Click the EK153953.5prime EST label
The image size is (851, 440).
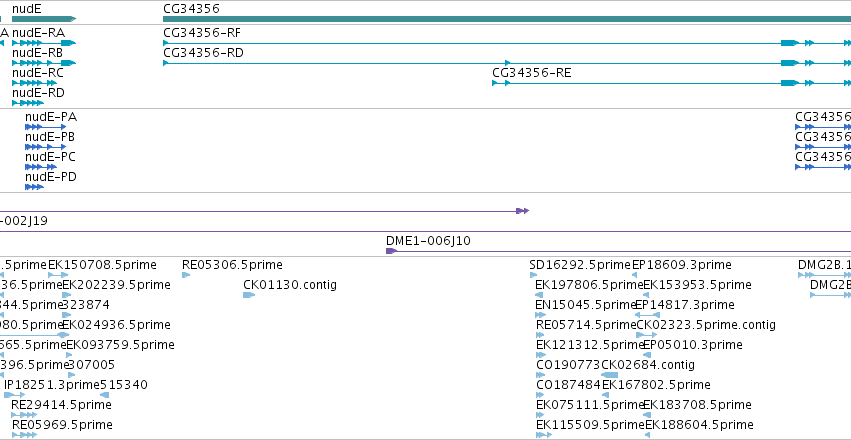tap(697, 284)
